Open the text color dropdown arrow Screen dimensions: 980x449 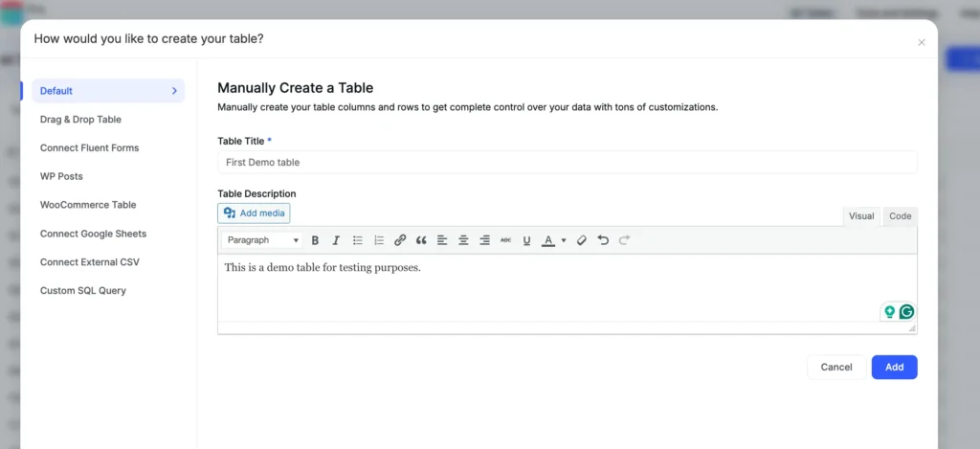[563, 240]
